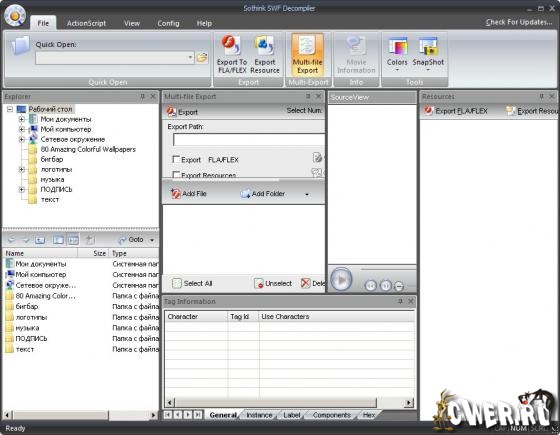The width and height of the screenshot is (560, 435).
Task: Open the Config ribbon tab
Action: pos(168,23)
